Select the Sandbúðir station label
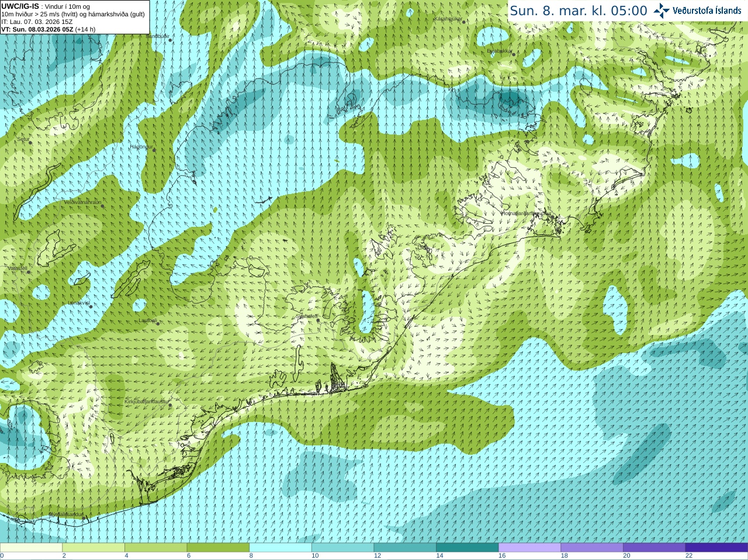Viewport: 748px width, 560px height. 157,36
